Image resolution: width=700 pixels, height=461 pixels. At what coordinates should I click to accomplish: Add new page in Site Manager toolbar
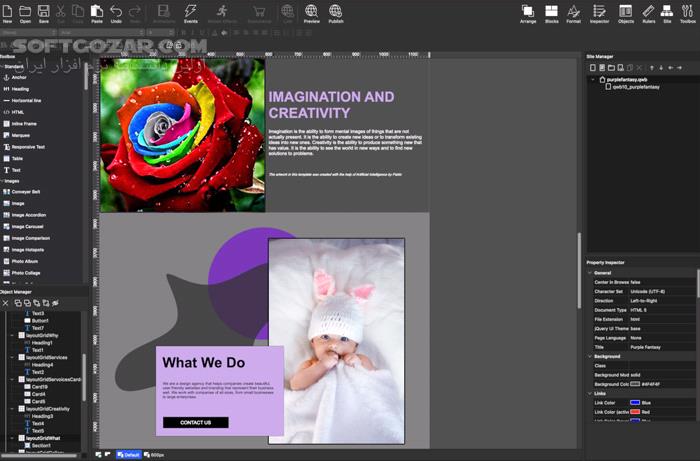(x=593, y=68)
